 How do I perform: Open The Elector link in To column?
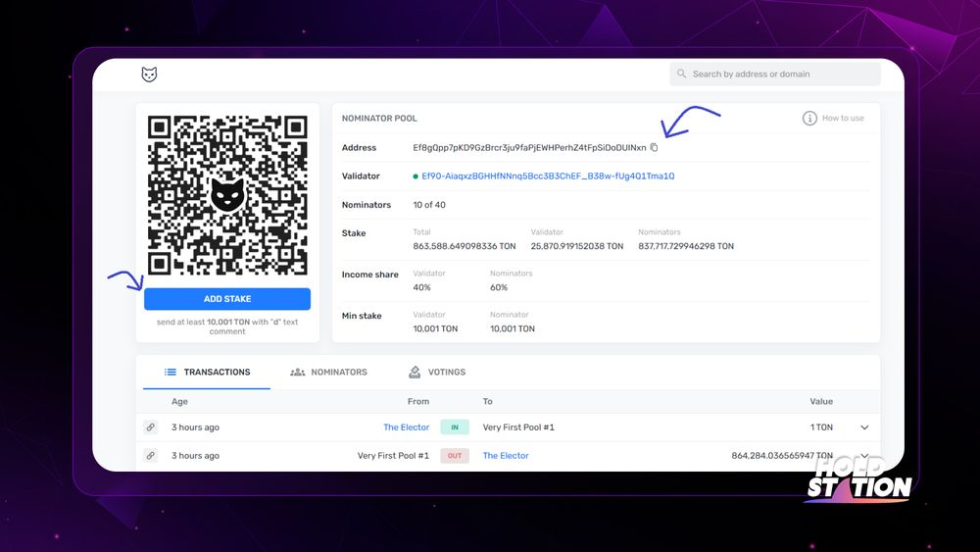point(506,456)
